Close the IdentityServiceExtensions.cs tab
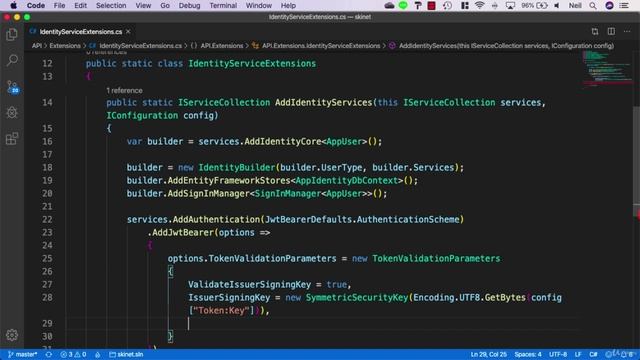Image resolution: width=640 pixels, height=360 pixels. pos(128,31)
